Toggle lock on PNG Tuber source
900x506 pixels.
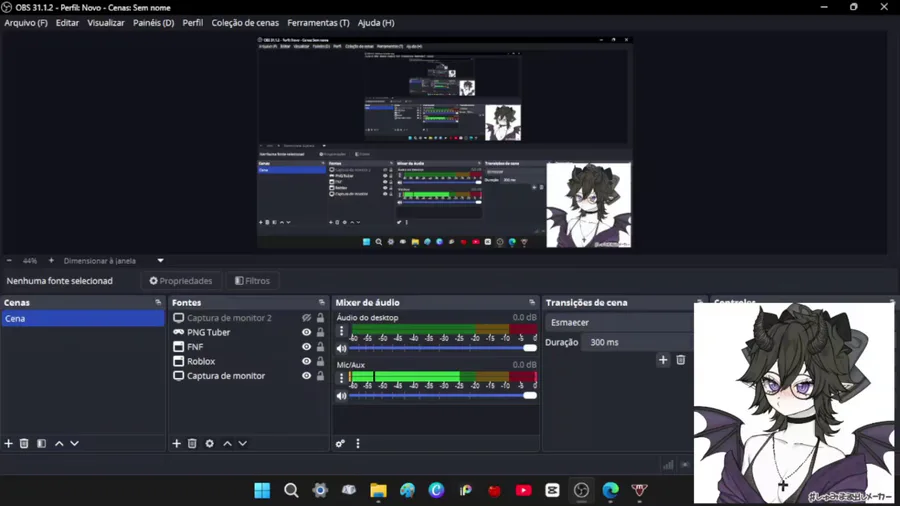tap(320, 332)
